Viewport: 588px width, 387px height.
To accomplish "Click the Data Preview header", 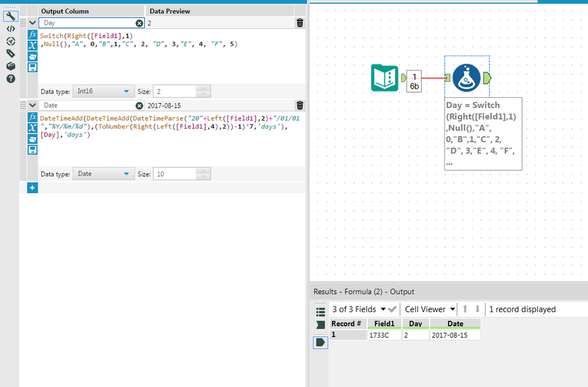I will click(x=220, y=11).
